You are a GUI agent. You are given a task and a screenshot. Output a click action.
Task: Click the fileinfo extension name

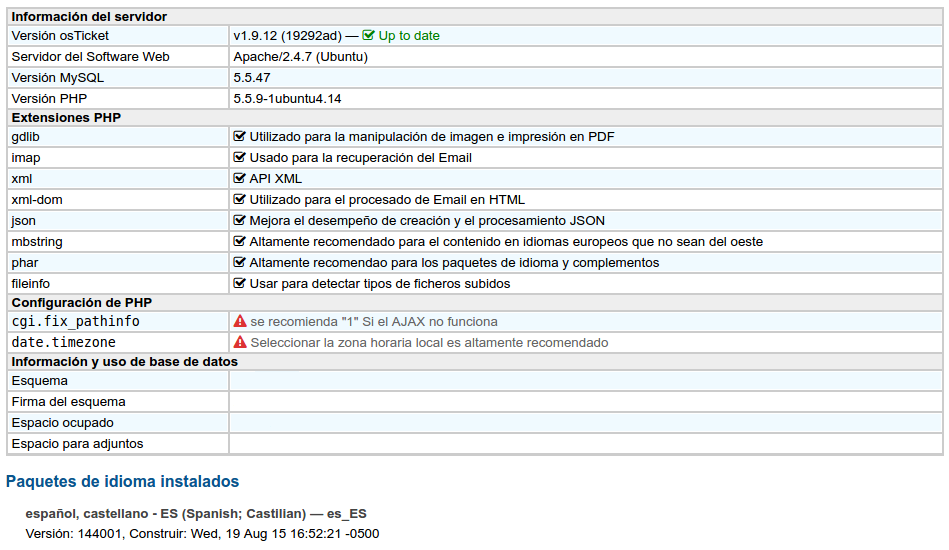tap(31, 283)
